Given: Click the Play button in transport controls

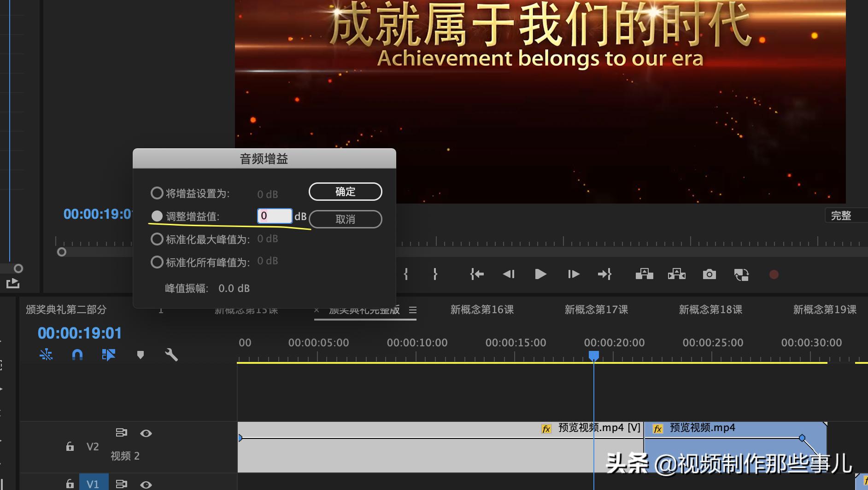Looking at the screenshot, I should click(x=540, y=274).
